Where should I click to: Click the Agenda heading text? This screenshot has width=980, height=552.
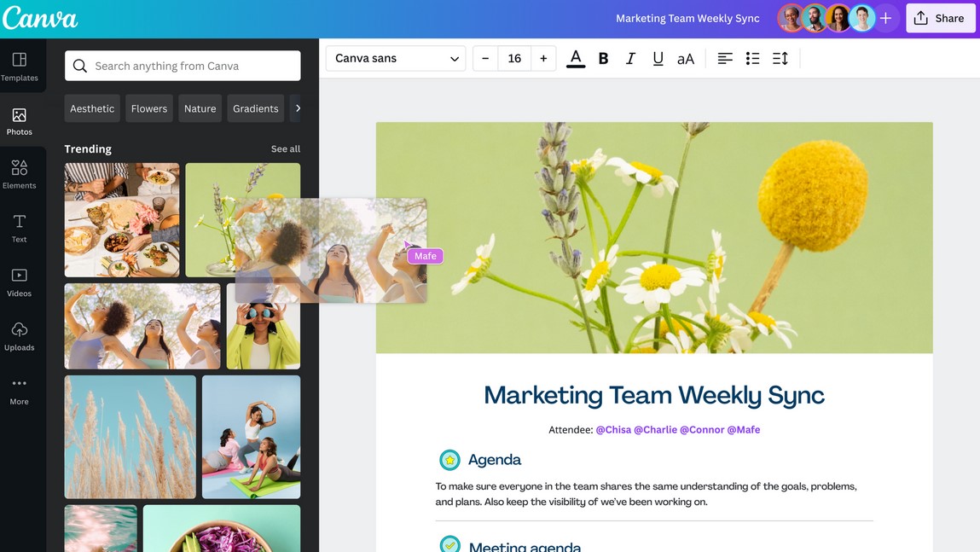[x=495, y=460]
